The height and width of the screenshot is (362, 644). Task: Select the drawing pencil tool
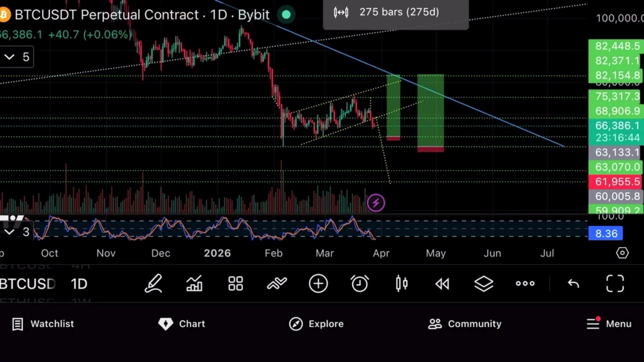tap(153, 284)
